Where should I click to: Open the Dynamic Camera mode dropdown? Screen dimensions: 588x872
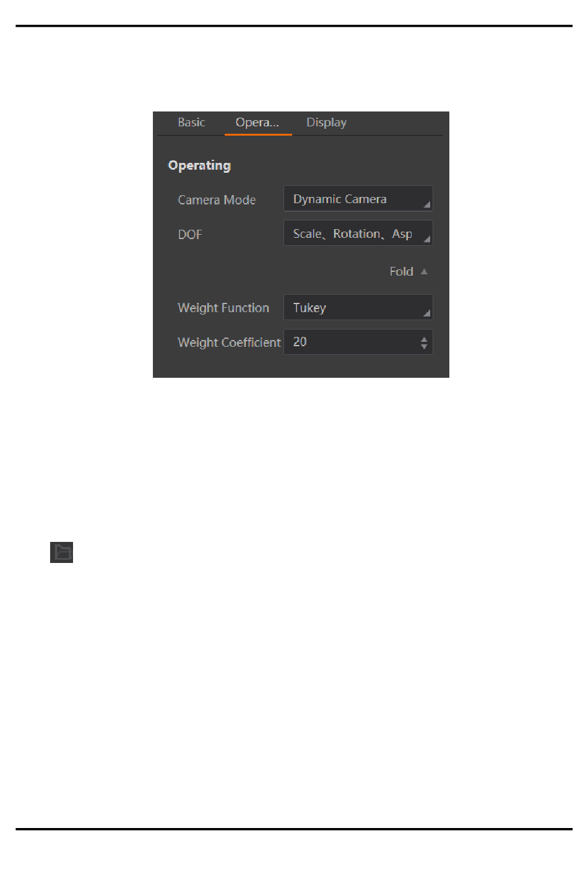click(358, 199)
